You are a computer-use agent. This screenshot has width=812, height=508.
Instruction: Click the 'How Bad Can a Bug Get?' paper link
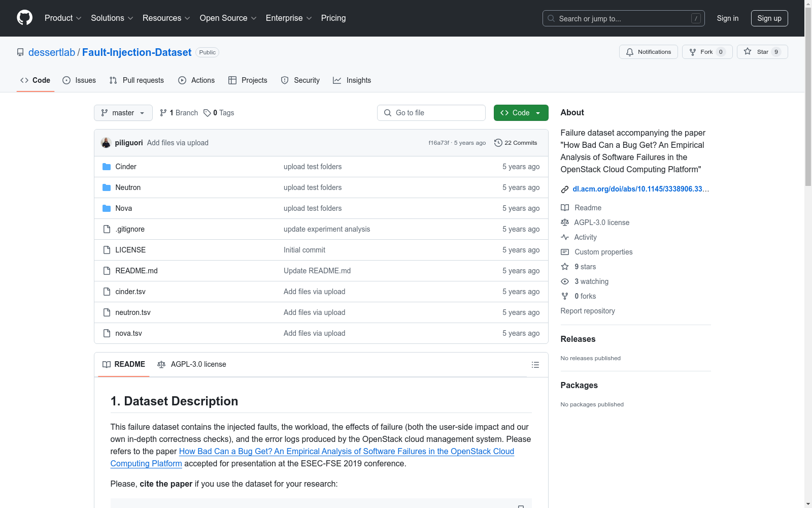pyautogui.click(x=313, y=457)
